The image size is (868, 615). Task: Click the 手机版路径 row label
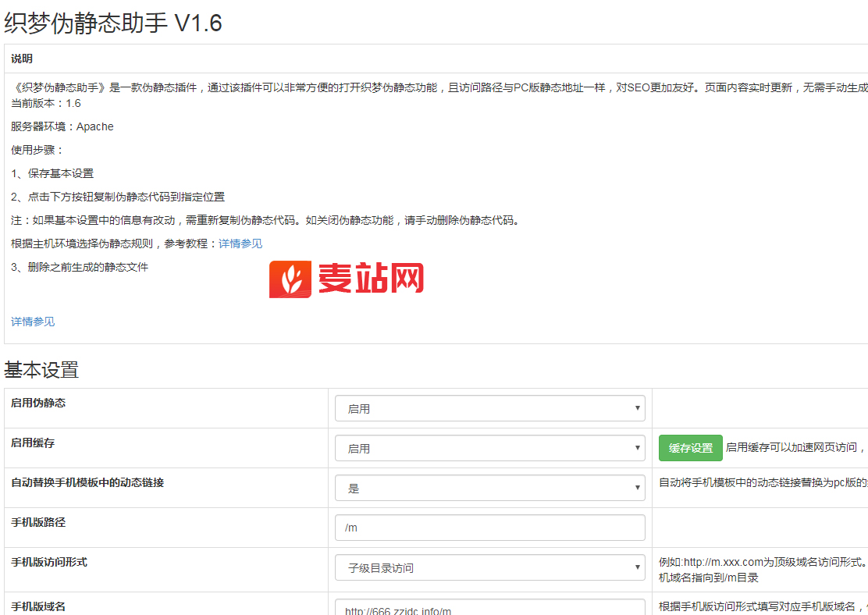(x=38, y=522)
